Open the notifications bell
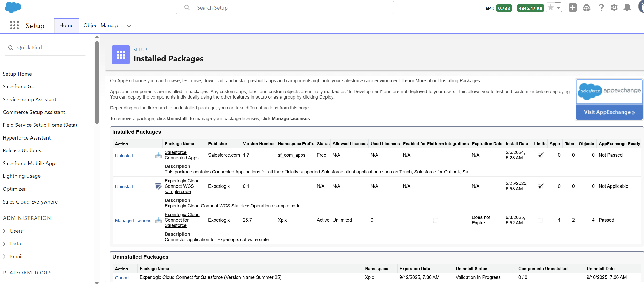This screenshot has height=284, width=644. pyautogui.click(x=627, y=8)
